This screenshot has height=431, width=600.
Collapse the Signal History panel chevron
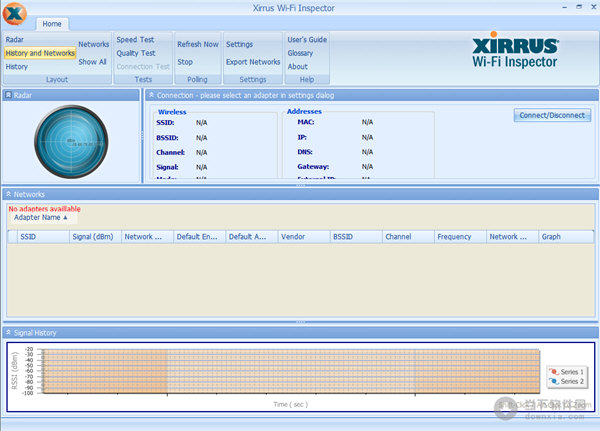point(8,333)
